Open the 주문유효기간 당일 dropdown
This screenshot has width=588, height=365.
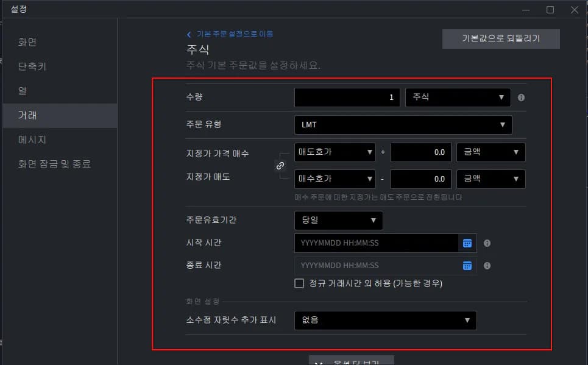[338, 220]
